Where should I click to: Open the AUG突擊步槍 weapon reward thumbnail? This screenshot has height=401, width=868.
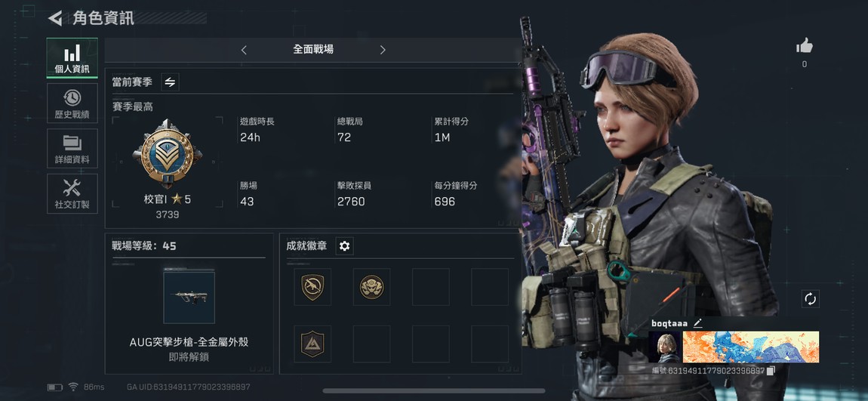coord(189,298)
